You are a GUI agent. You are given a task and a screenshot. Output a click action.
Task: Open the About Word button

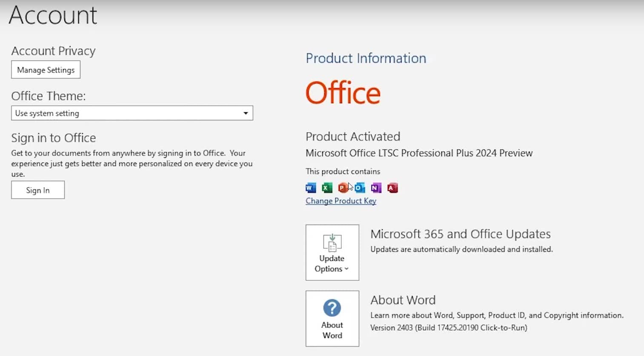[332, 319]
